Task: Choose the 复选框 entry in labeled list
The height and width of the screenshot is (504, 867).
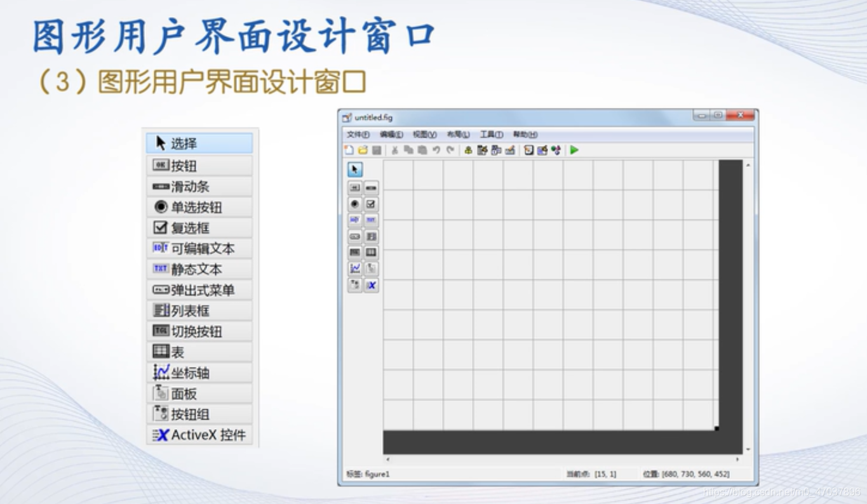Action: pos(199,228)
